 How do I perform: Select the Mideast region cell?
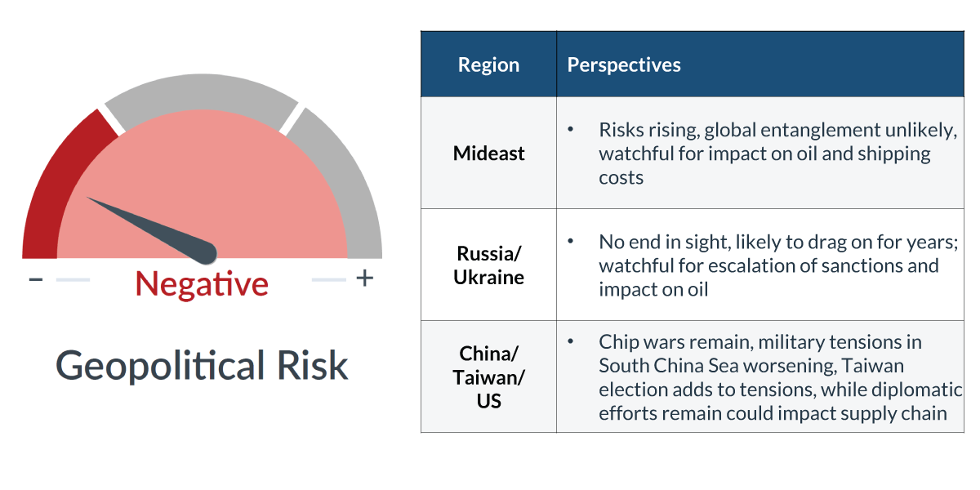488,154
